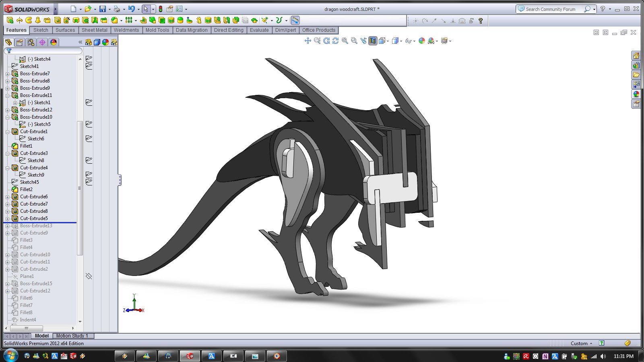Open the PropertyManager tab icon
The width and height of the screenshot is (644, 362).
point(19,42)
